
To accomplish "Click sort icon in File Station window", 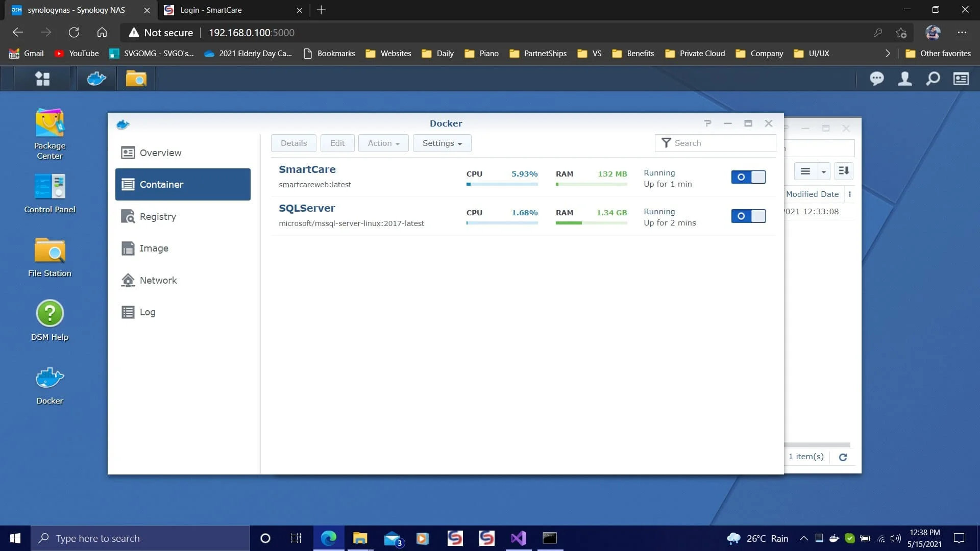I will point(844,171).
